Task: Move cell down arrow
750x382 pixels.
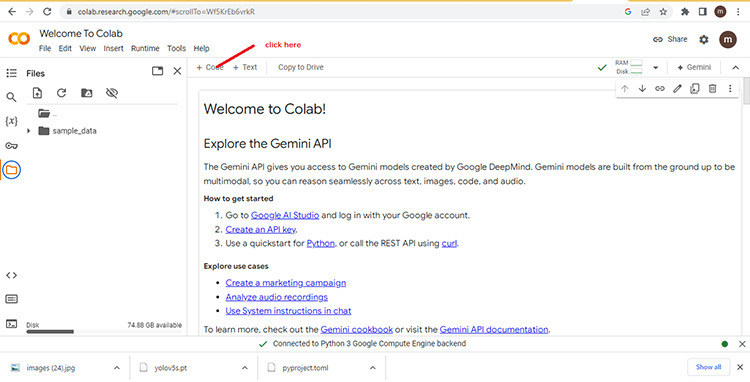Action: [x=642, y=88]
